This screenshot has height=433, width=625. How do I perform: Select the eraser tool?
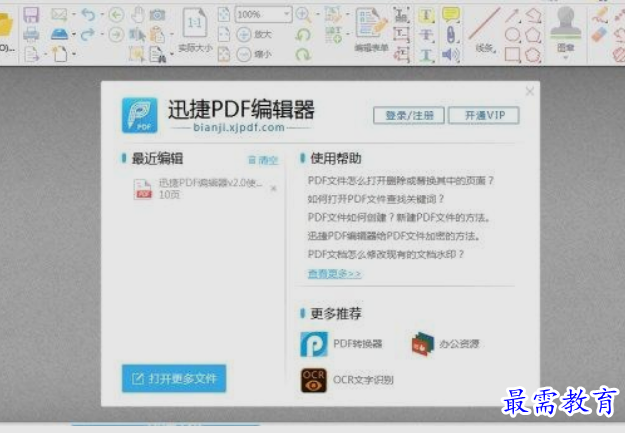(x=599, y=35)
